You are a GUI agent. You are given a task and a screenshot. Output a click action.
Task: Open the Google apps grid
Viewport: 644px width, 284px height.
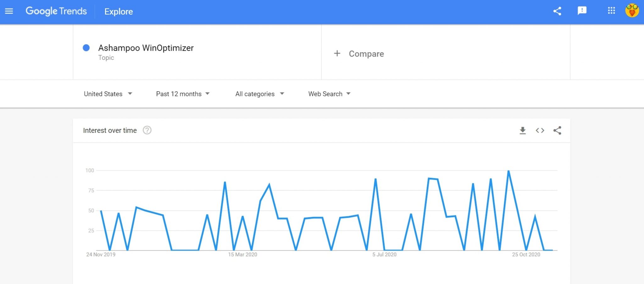click(611, 11)
